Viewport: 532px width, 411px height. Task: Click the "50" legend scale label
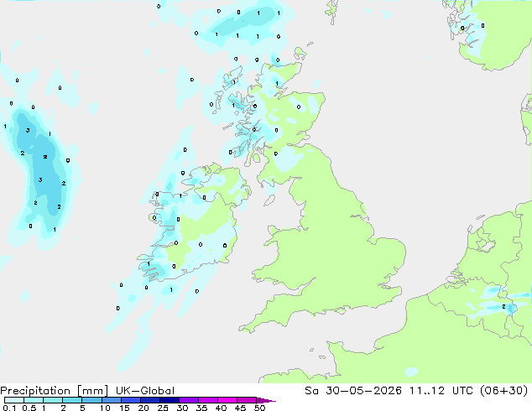(259, 408)
